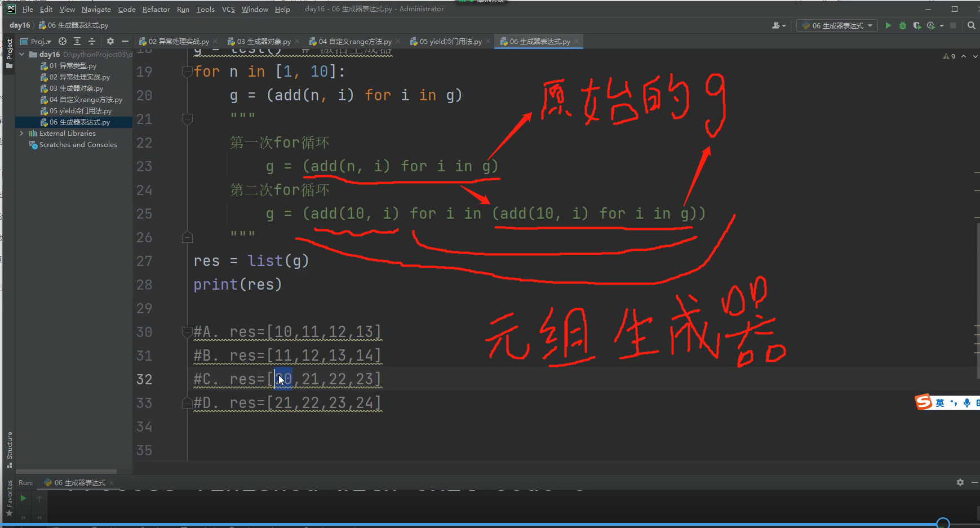
Task: Click the 9 warnings indicator
Action: (x=949, y=56)
